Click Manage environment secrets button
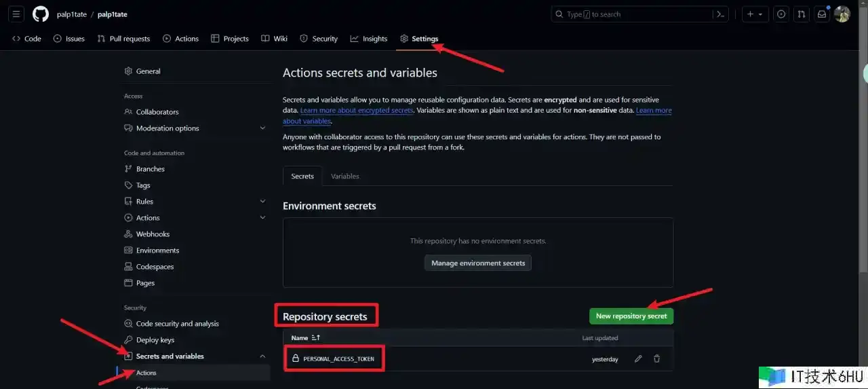 [x=478, y=263]
